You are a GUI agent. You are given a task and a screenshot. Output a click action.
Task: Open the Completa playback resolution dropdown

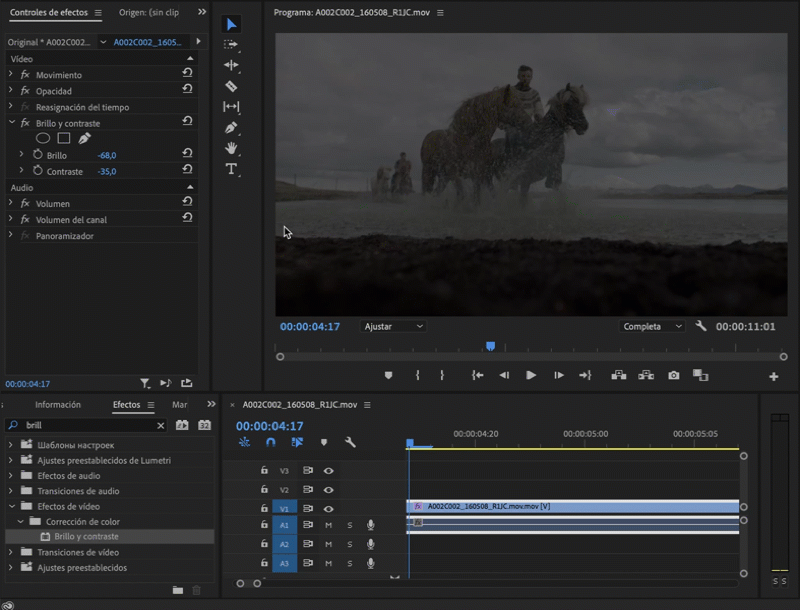tap(652, 327)
